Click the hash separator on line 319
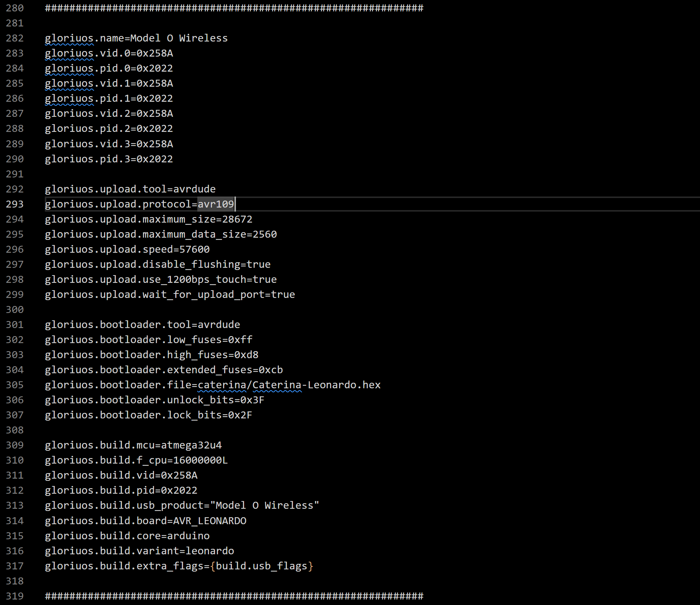This screenshot has width=700, height=605. (234, 596)
